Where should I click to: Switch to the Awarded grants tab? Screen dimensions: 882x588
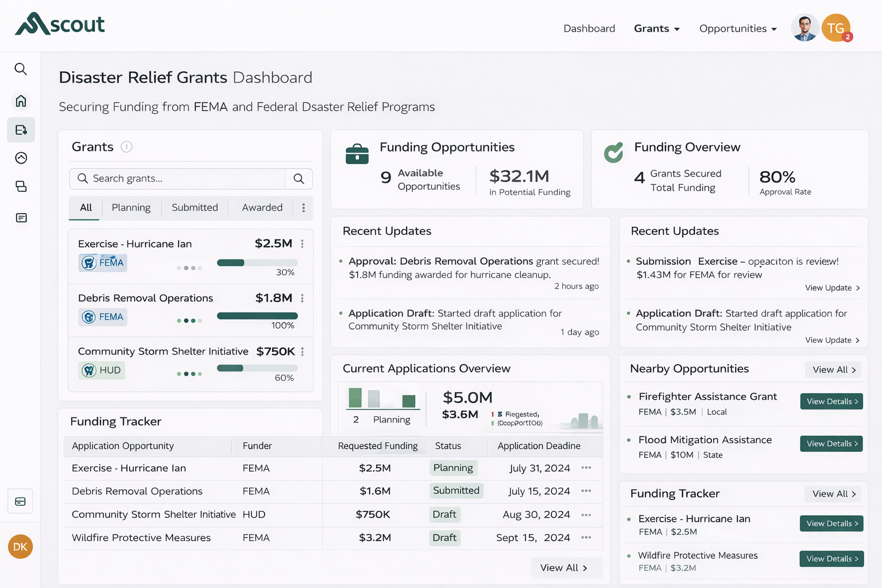(262, 208)
